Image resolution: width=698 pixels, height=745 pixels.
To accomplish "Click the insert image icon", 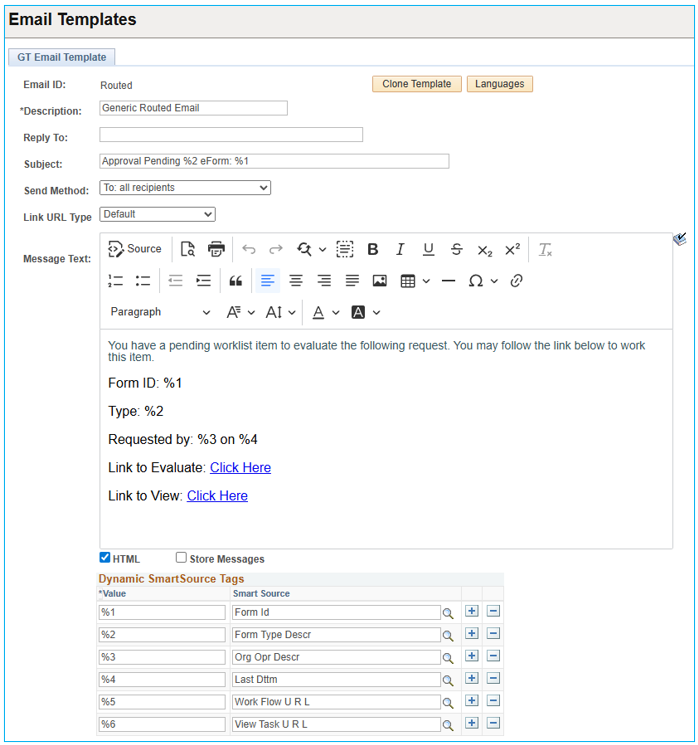I will (x=380, y=281).
